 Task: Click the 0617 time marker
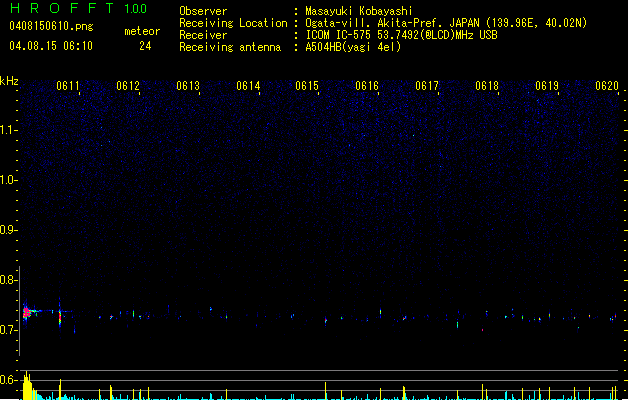point(427,86)
